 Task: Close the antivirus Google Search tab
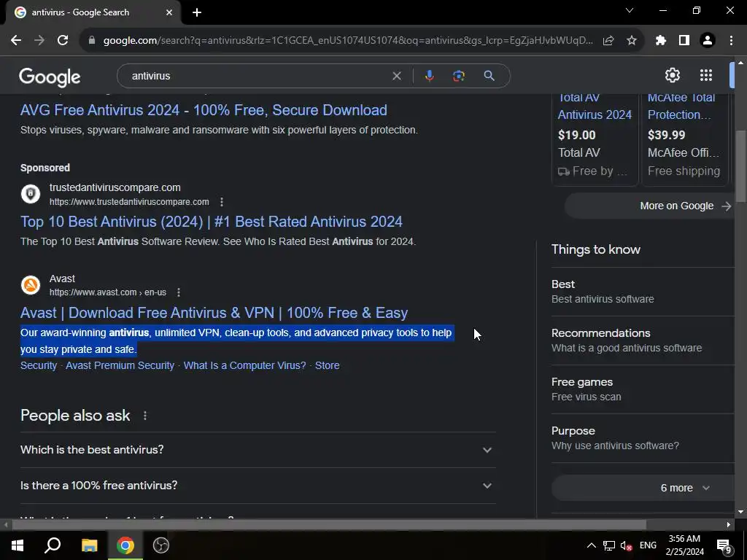click(x=169, y=12)
